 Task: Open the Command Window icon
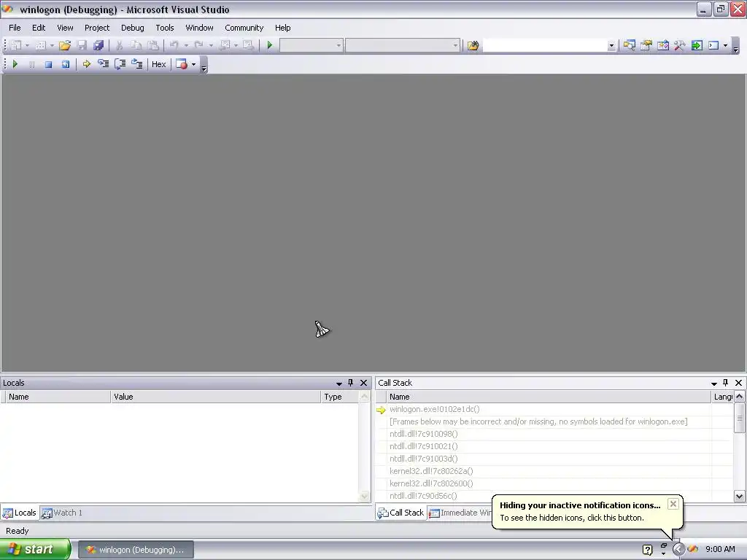click(x=713, y=45)
